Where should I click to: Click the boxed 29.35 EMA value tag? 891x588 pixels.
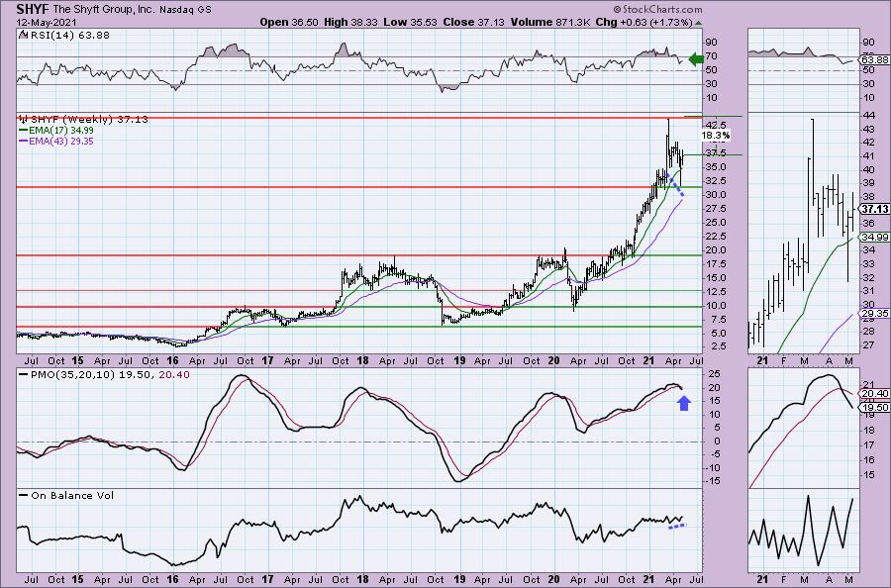pyautogui.click(x=875, y=314)
